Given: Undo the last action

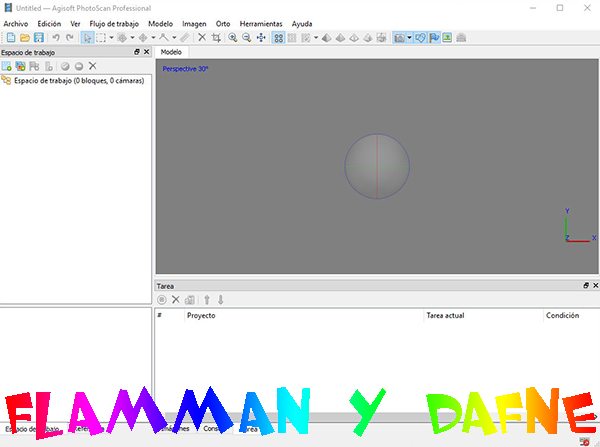Looking at the screenshot, I should tap(56, 38).
